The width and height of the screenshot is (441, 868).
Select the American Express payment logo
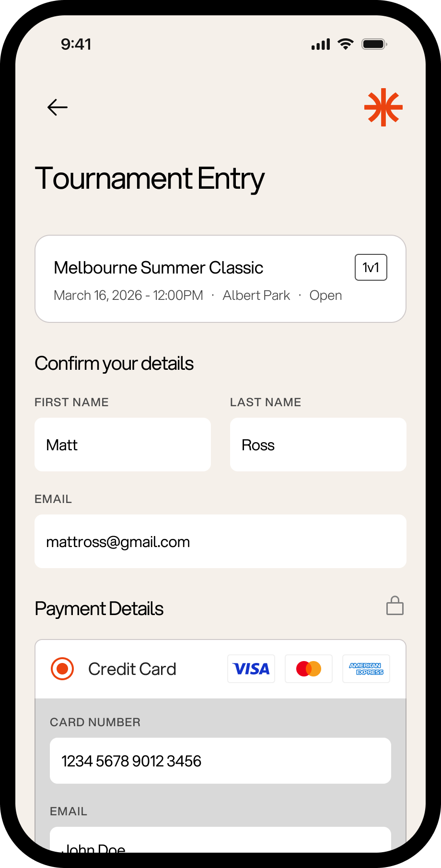tap(366, 668)
